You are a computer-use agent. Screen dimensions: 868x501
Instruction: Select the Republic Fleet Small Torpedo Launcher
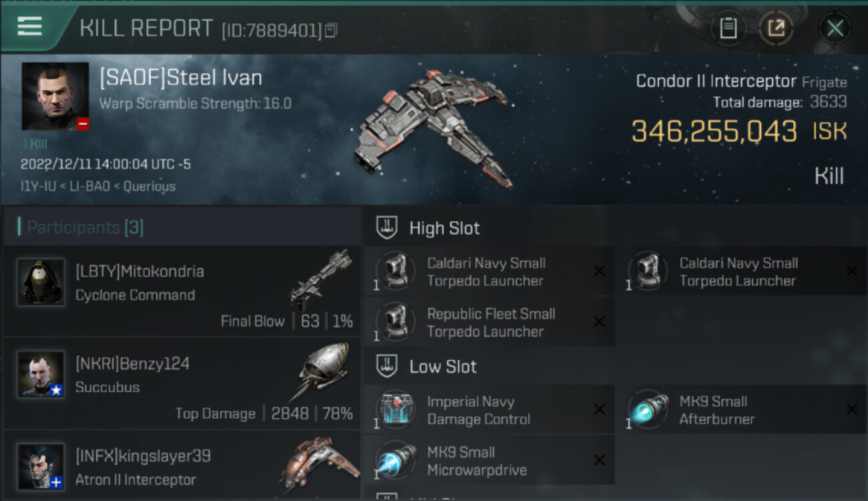click(x=489, y=322)
